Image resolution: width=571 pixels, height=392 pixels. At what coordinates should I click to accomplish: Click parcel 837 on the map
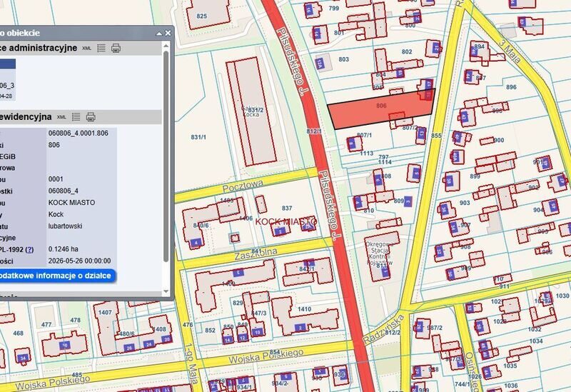tap(287, 208)
